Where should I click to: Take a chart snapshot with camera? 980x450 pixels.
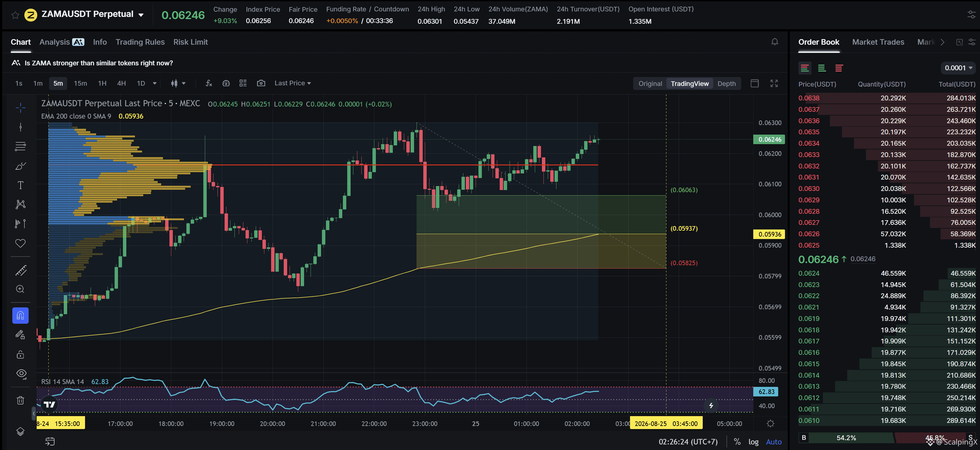(261, 83)
